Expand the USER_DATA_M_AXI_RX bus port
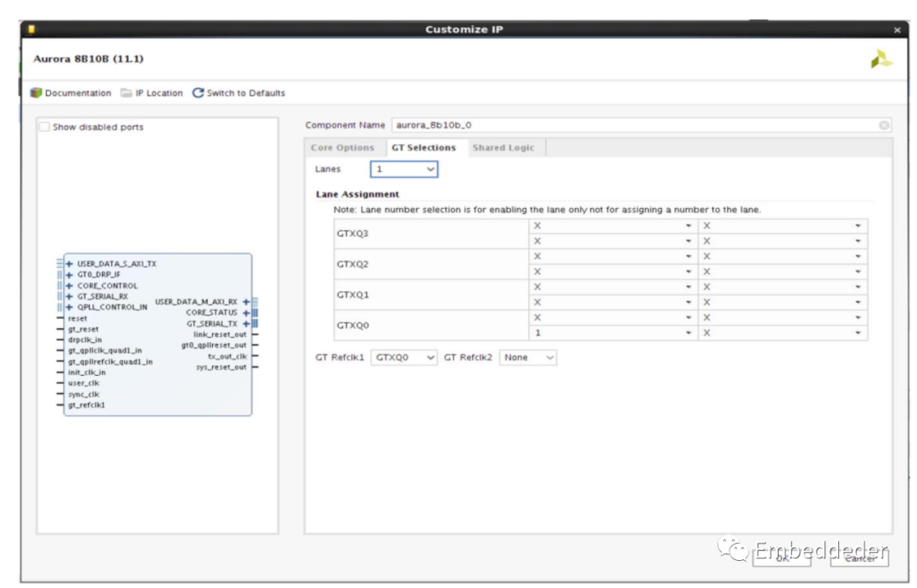The image size is (917, 588). [246, 302]
